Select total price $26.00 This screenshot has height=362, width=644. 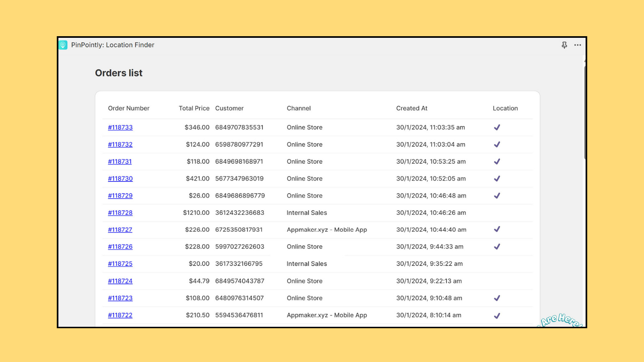pos(199,196)
